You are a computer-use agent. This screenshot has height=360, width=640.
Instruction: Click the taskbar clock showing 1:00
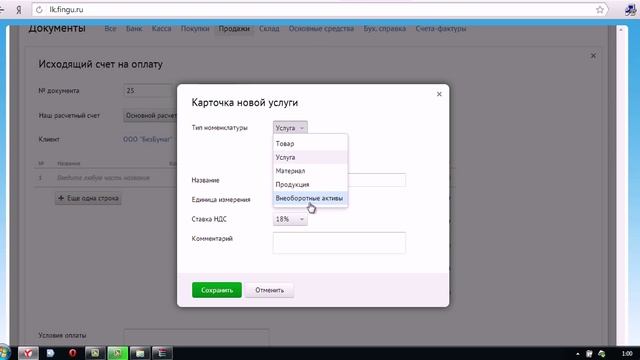[627, 353]
